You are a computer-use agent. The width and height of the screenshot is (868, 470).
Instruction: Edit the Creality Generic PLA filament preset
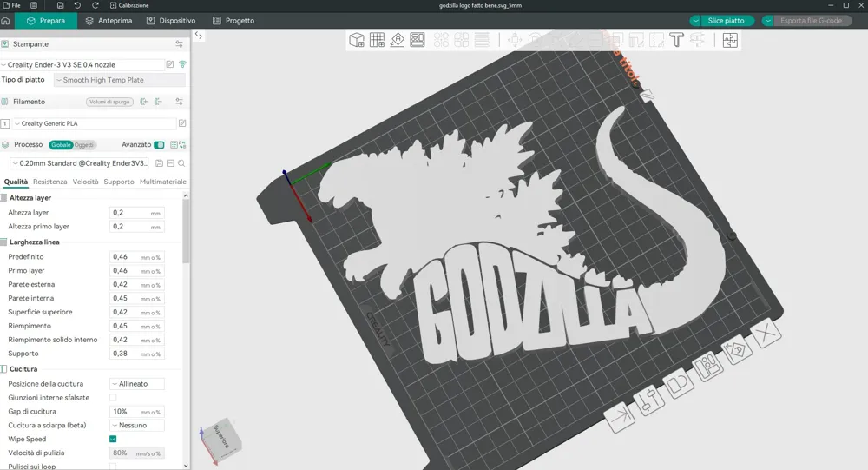point(182,123)
